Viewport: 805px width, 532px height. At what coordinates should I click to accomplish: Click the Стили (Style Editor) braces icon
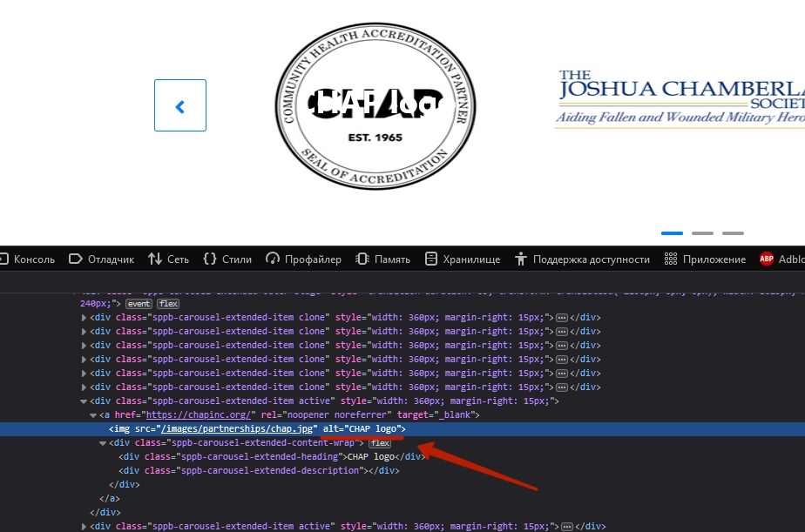[210, 259]
